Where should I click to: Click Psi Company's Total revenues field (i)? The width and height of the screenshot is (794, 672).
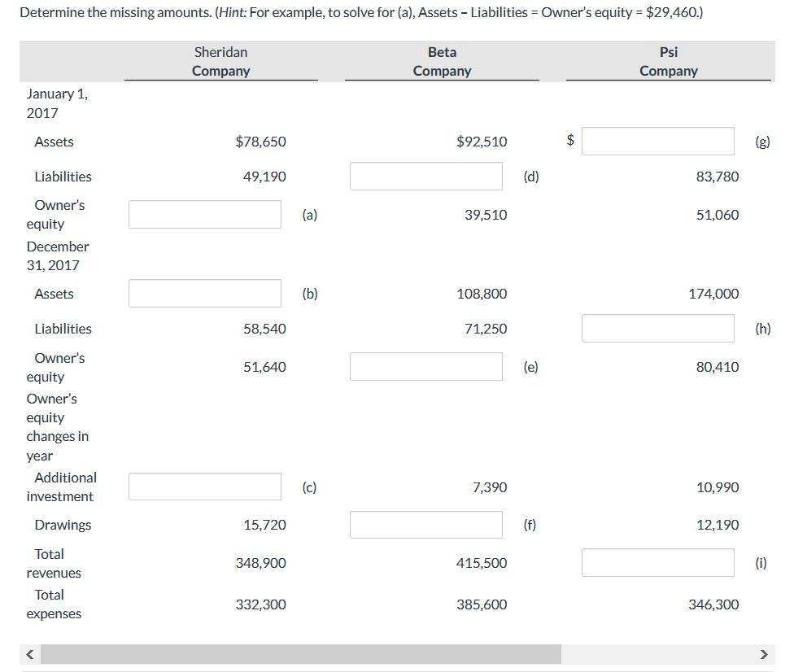(x=657, y=562)
